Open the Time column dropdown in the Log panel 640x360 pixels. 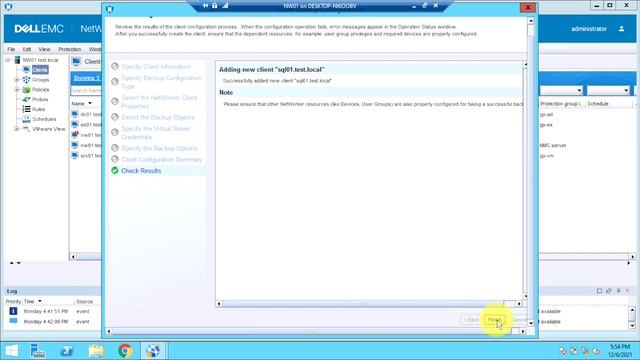pos(40,301)
